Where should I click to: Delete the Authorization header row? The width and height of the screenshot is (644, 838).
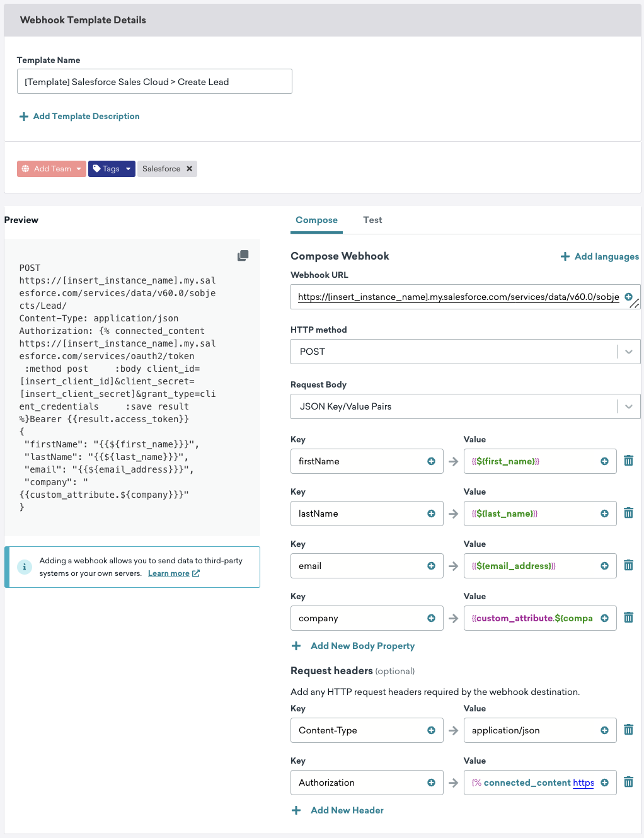tap(628, 783)
